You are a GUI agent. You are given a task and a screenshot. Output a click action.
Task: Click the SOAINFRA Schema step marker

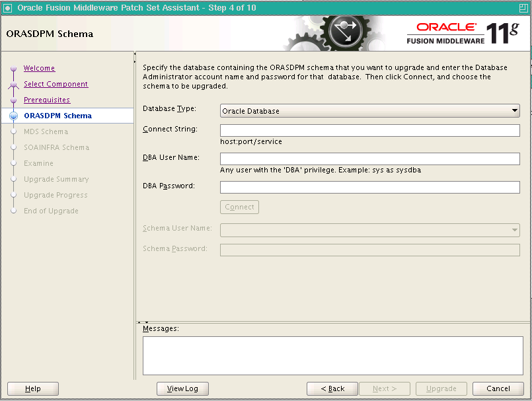tap(14, 147)
